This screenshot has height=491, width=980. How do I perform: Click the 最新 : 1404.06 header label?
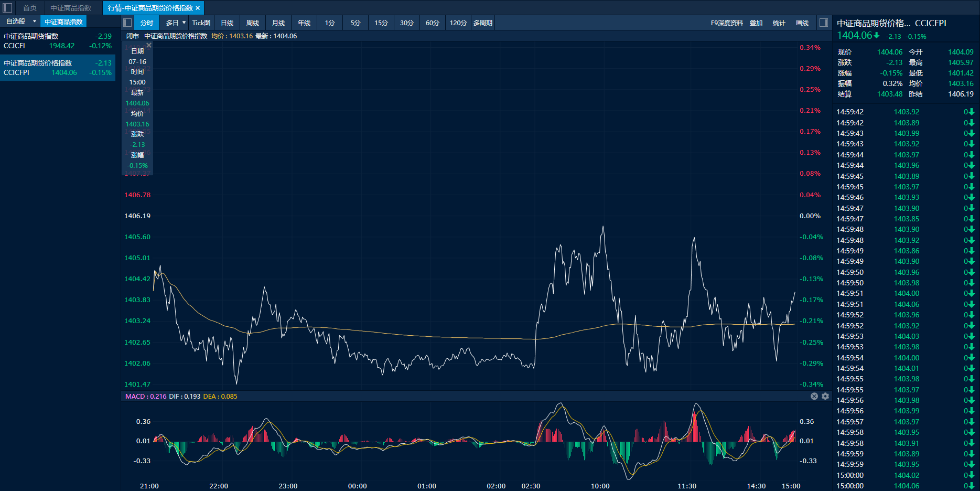(276, 36)
